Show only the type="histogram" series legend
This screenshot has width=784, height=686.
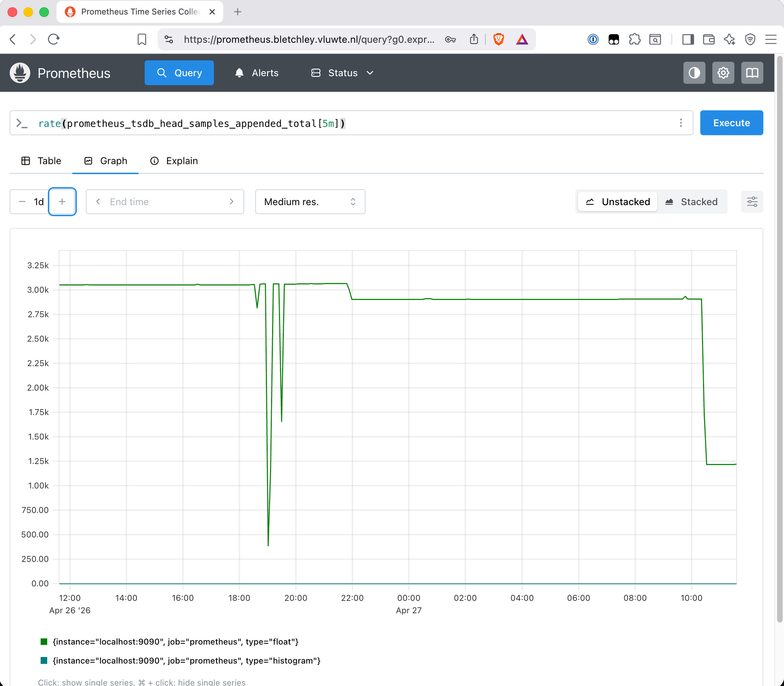(x=187, y=661)
